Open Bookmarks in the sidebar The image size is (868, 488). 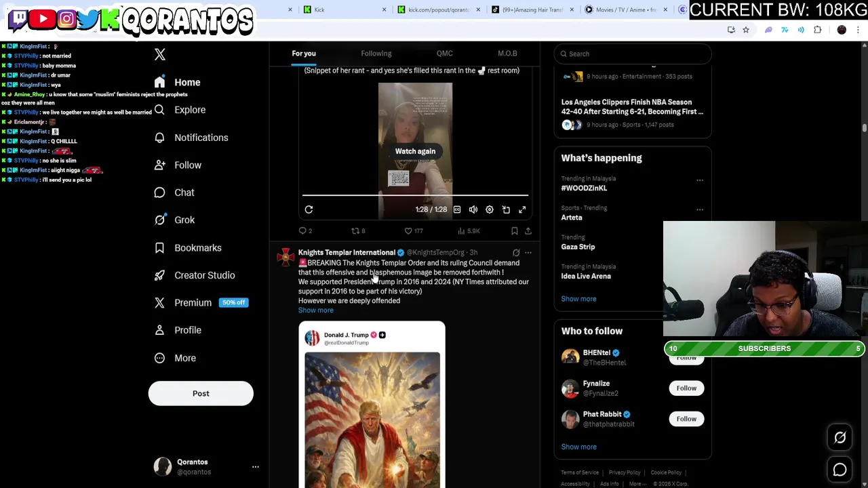188,247
